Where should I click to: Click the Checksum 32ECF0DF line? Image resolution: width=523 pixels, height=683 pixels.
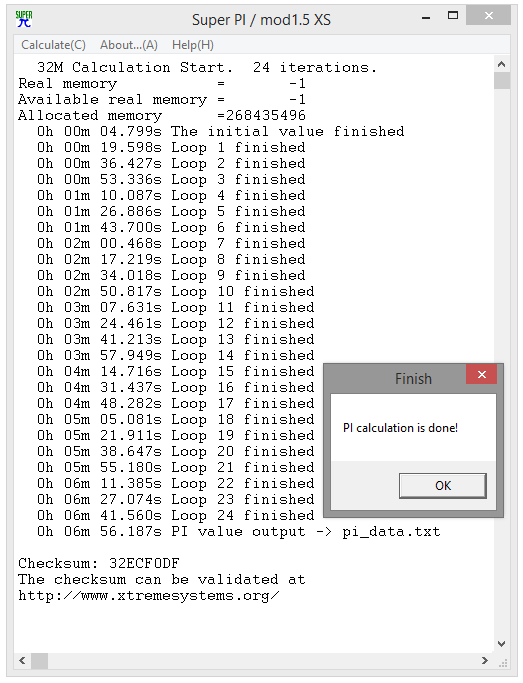(99, 564)
